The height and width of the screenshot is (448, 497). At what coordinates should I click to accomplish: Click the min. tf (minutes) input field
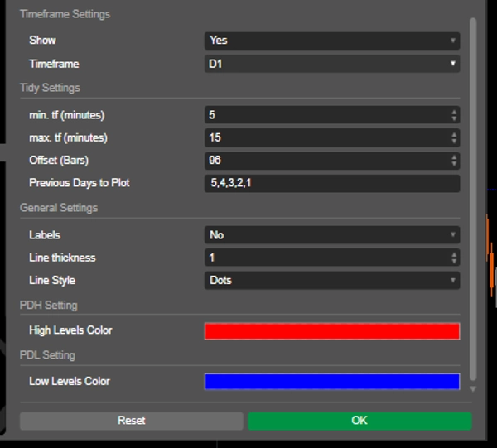pos(325,115)
